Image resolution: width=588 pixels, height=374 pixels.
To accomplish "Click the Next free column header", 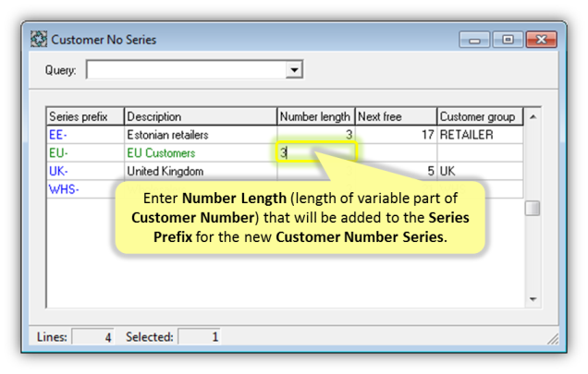I will pos(396,116).
